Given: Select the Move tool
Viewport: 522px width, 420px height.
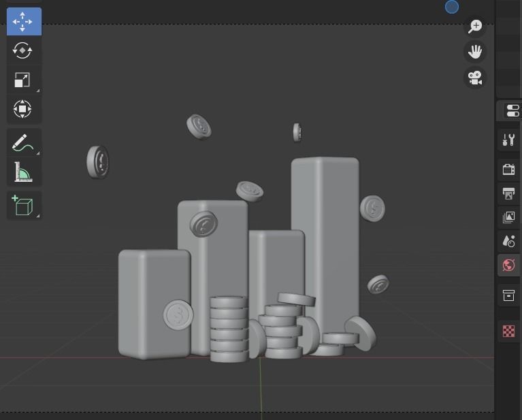Looking at the screenshot, I should 24,21.
